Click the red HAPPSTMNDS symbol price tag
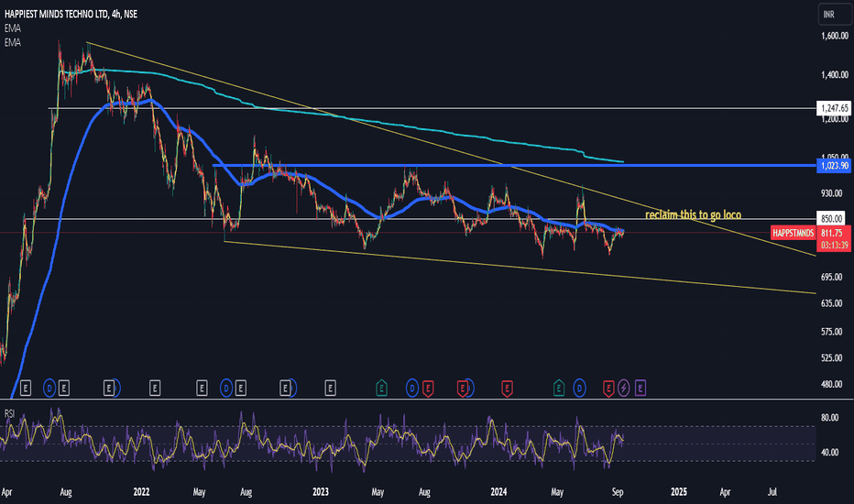 point(793,233)
